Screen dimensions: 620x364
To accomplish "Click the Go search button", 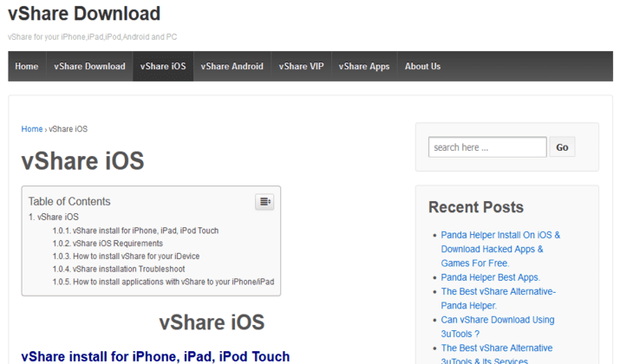I will (x=562, y=147).
